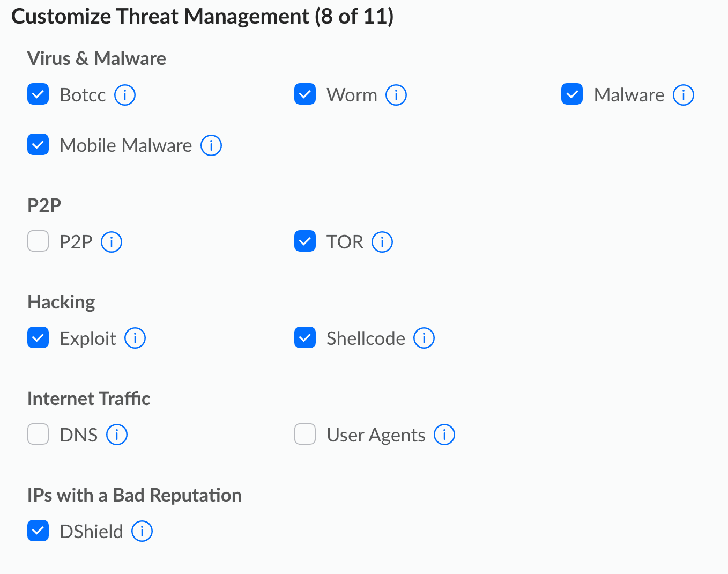Click the info icon next to DNS
The image size is (728, 574).
117,435
